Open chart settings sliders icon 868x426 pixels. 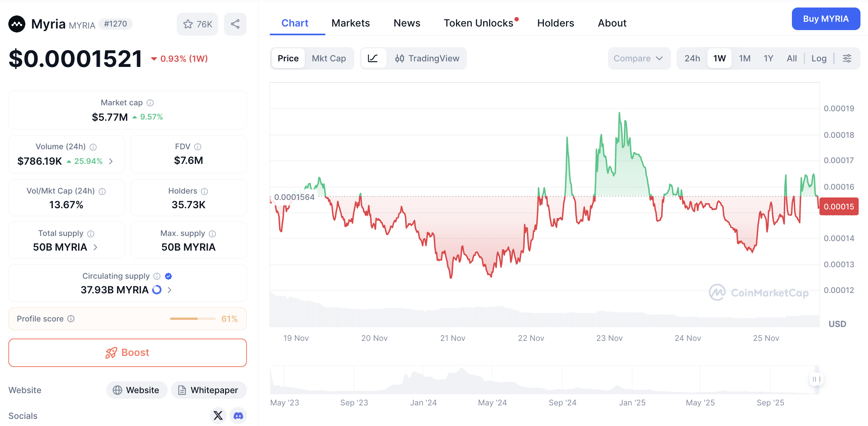click(847, 59)
